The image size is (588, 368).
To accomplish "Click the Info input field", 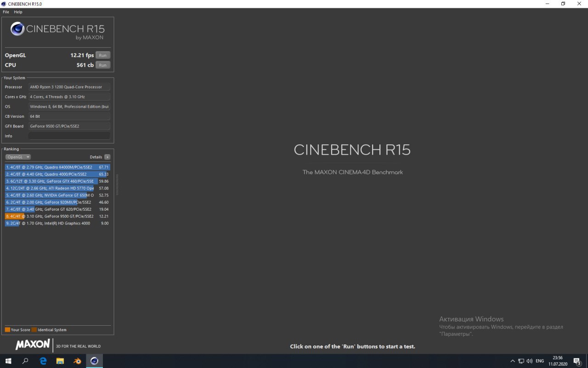I will [x=69, y=136].
